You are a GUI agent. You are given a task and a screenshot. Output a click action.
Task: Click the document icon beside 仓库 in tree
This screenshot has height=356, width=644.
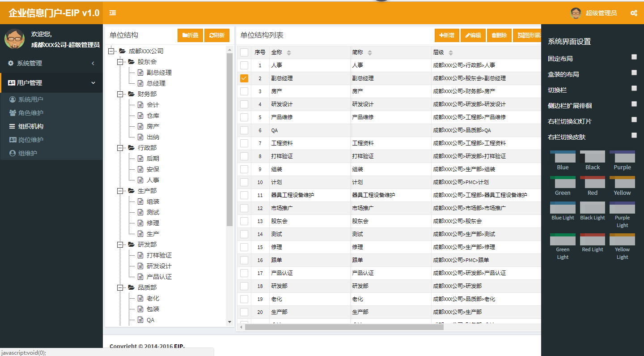140,116
